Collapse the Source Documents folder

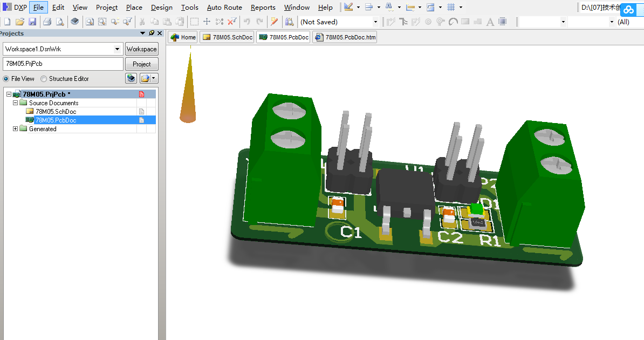(x=15, y=103)
